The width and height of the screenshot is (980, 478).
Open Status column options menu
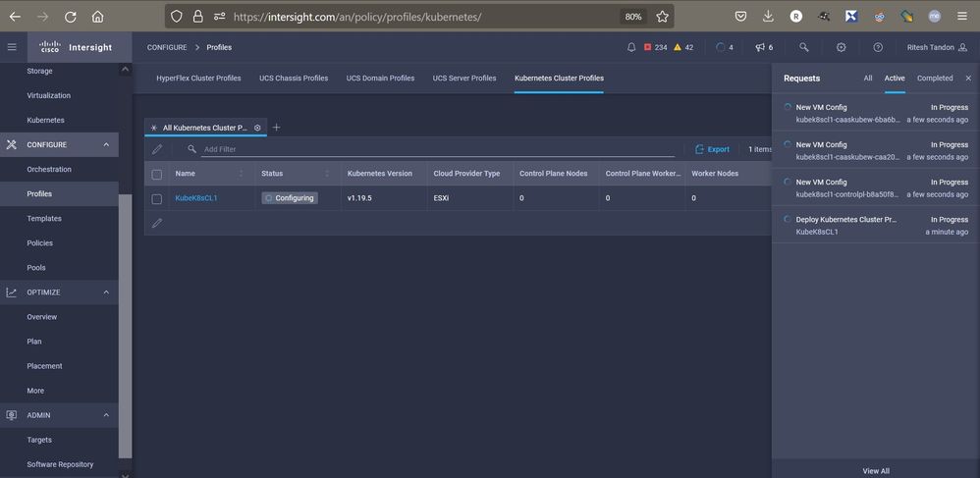pyautogui.click(x=328, y=173)
